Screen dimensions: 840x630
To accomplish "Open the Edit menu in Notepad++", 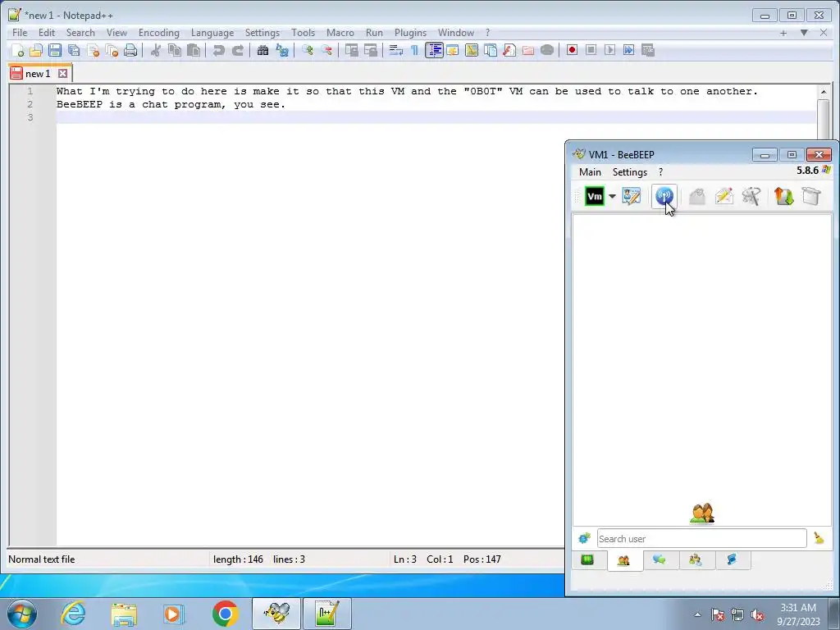I will (47, 33).
